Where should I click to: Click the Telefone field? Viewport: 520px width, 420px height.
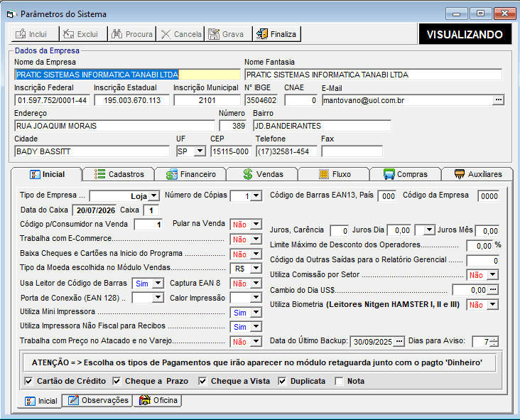point(286,151)
